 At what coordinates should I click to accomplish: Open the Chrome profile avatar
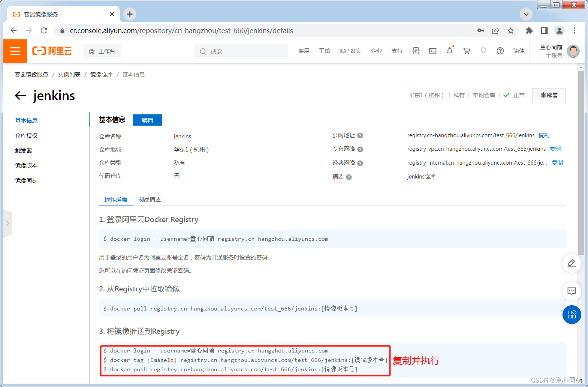point(560,30)
